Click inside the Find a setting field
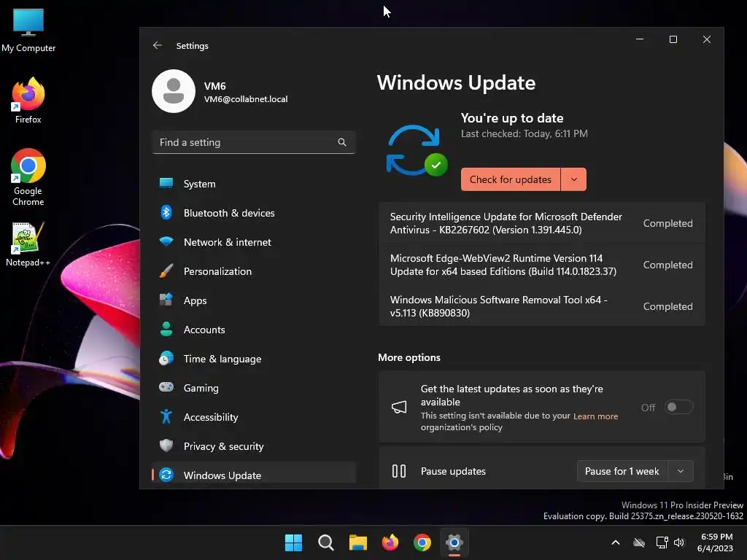 tap(253, 142)
